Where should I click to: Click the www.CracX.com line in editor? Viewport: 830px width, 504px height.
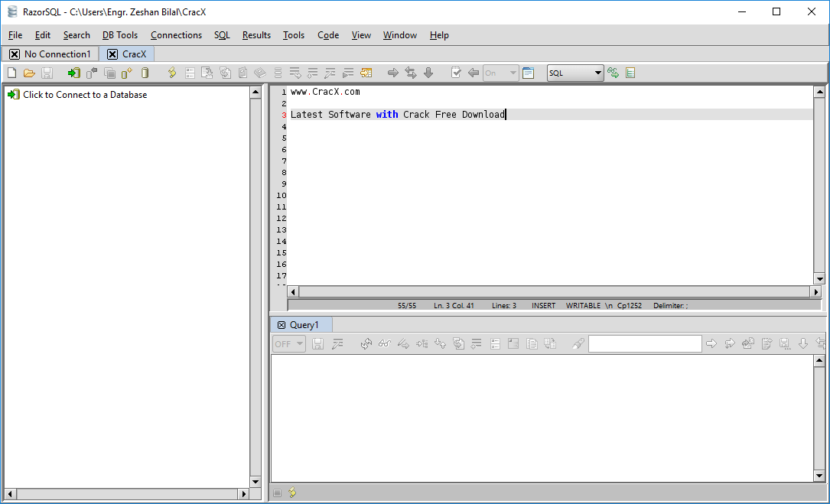point(325,92)
